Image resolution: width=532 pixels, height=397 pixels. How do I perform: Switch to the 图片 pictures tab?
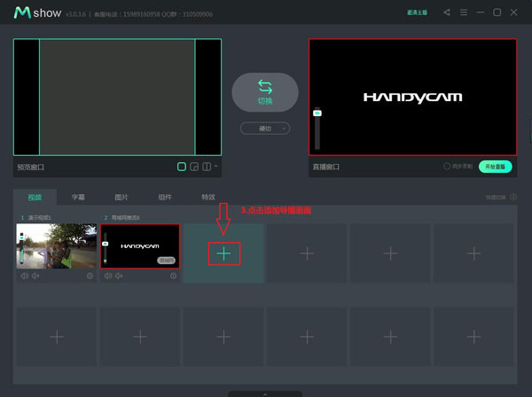click(121, 198)
